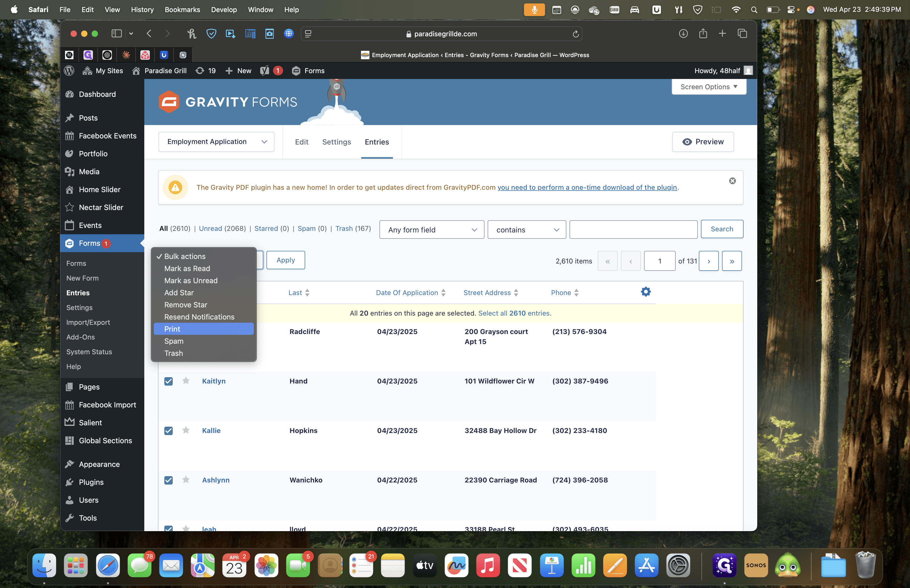Go back in Safari history
910x588 pixels.
click(149, 34)
